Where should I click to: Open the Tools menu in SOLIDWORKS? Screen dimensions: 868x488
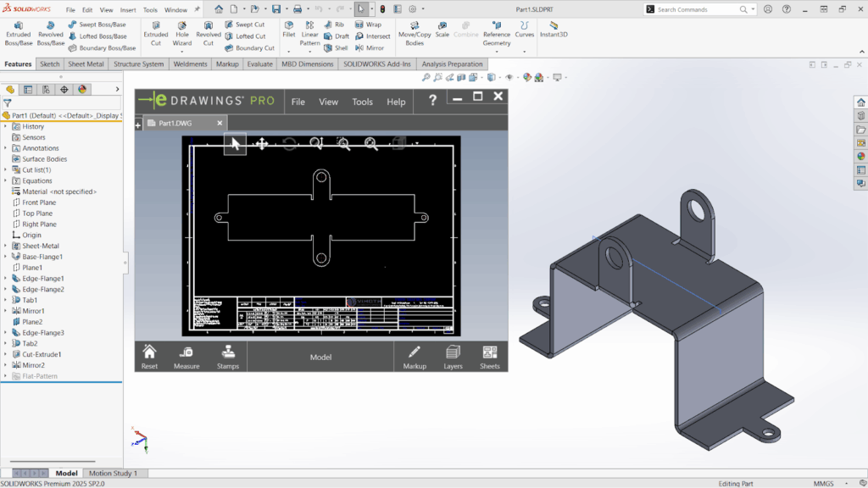click(150, 10)
